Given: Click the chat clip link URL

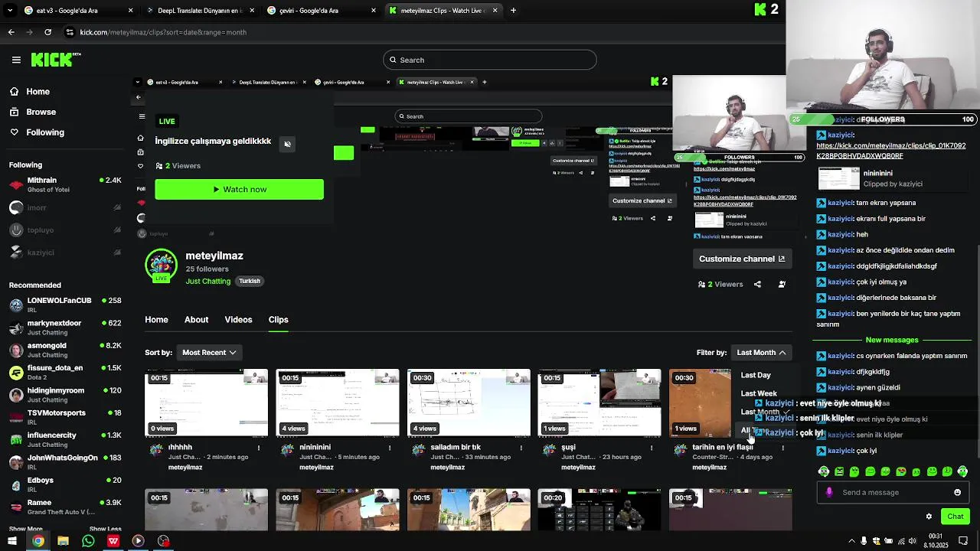Looking at the screenshot, I should [890, 150].
